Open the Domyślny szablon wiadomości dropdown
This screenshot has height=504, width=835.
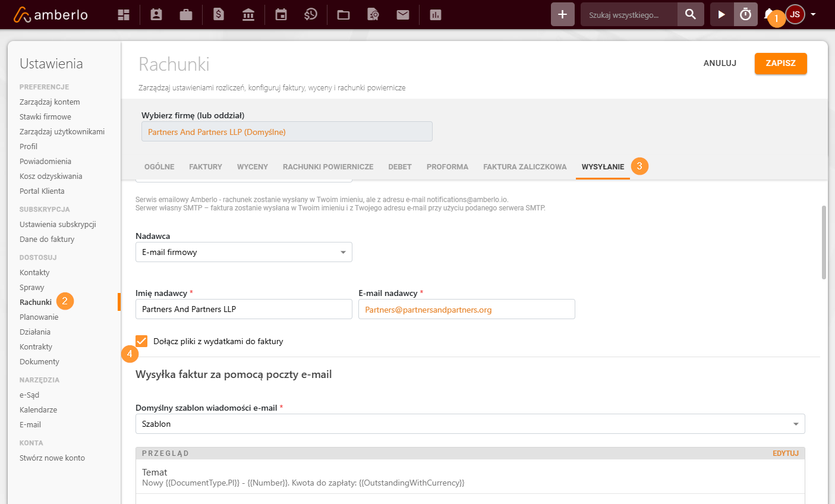coord(470,424)
